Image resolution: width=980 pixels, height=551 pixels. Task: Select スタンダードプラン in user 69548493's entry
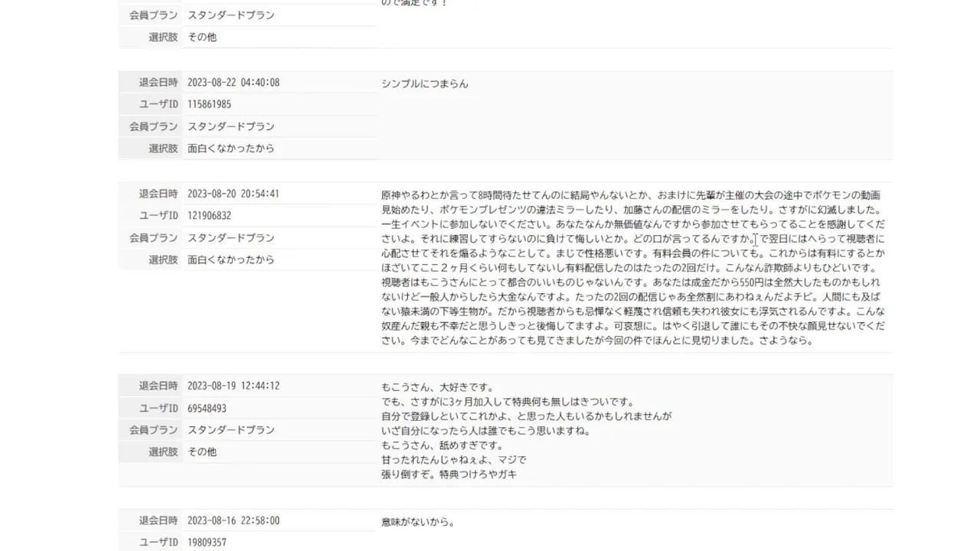tap(230, 430)
